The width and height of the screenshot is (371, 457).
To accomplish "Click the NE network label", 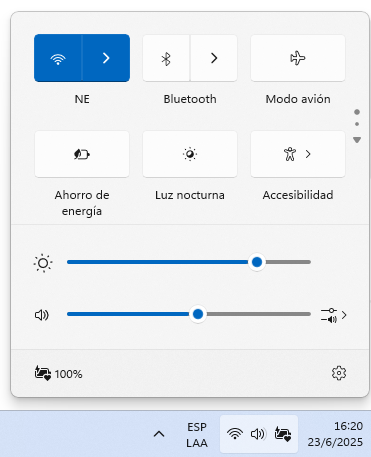I will pyautogui.click(x=82, y=99).
